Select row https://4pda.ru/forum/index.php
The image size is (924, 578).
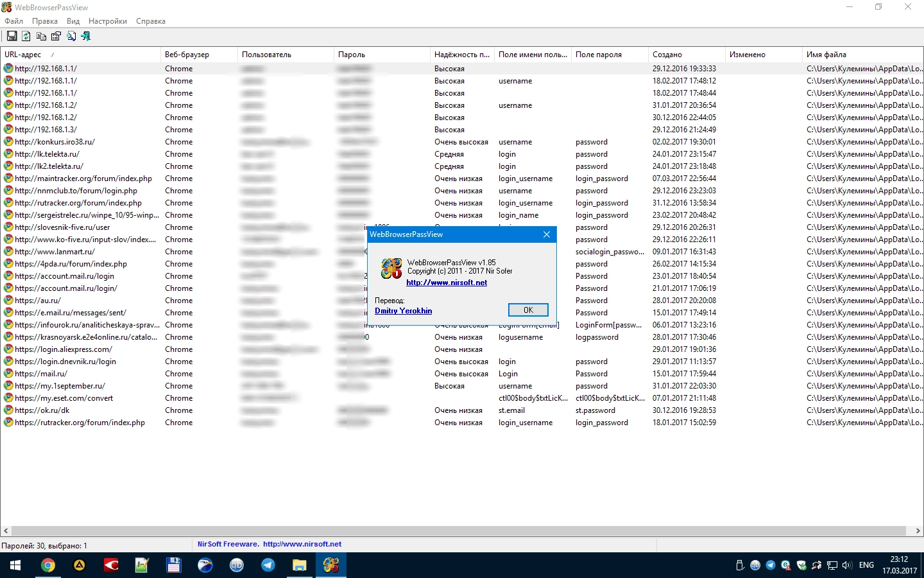(462, 264)
